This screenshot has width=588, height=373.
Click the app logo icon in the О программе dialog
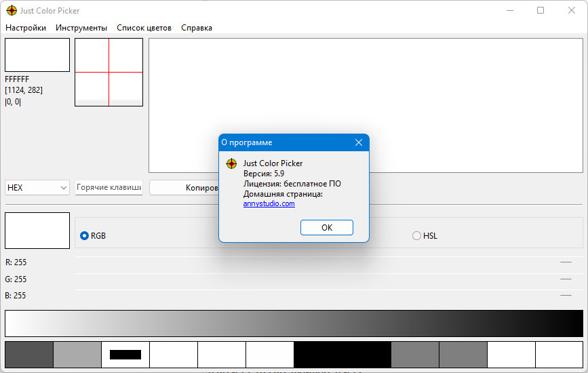231,163
